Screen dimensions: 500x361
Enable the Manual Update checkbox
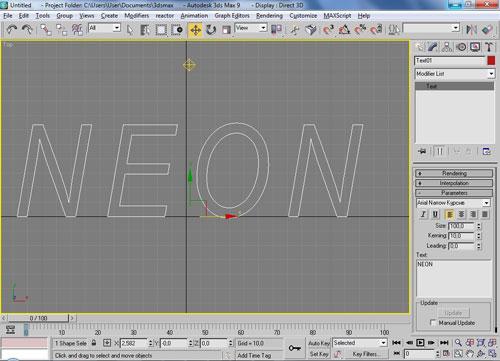coord(433,323)
